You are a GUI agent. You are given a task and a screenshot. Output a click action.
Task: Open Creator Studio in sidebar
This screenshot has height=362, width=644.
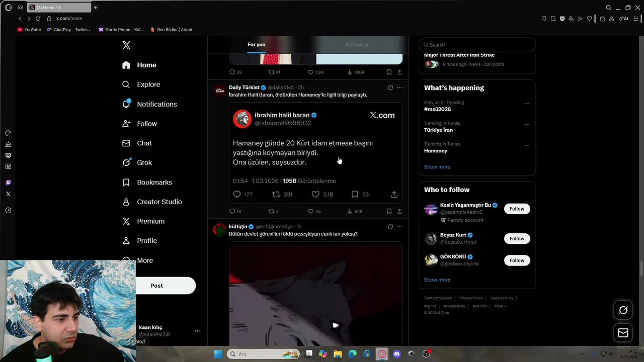[x=152, y=202]
